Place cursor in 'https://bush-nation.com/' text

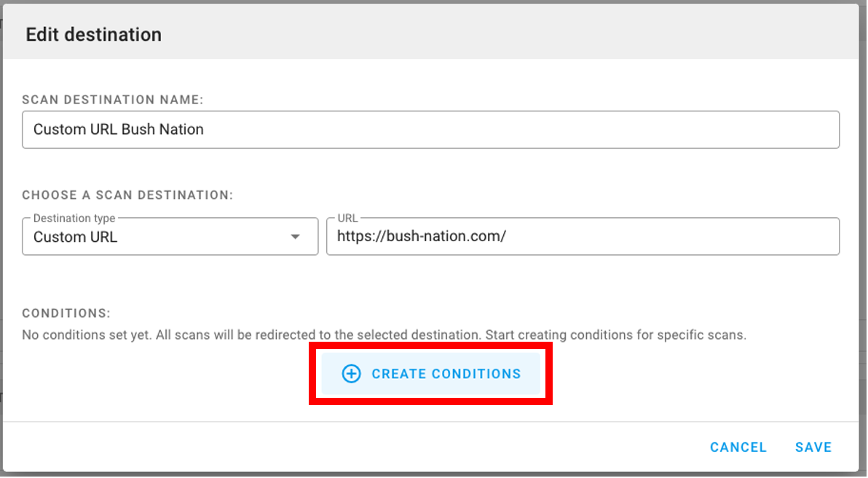click(422, 237)
